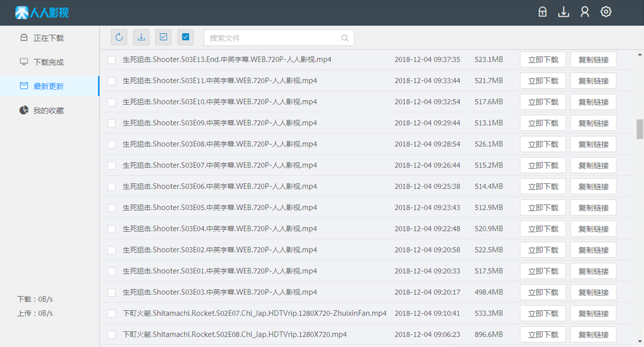Open the user account icon
Viewport: 644px width, 347px height.
585,12
